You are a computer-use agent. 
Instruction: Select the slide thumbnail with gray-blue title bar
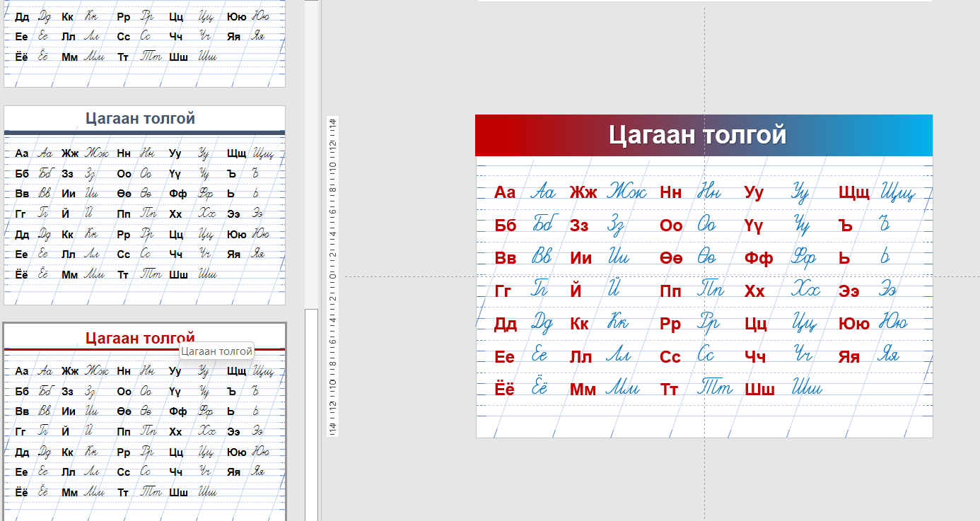(144, 206)
